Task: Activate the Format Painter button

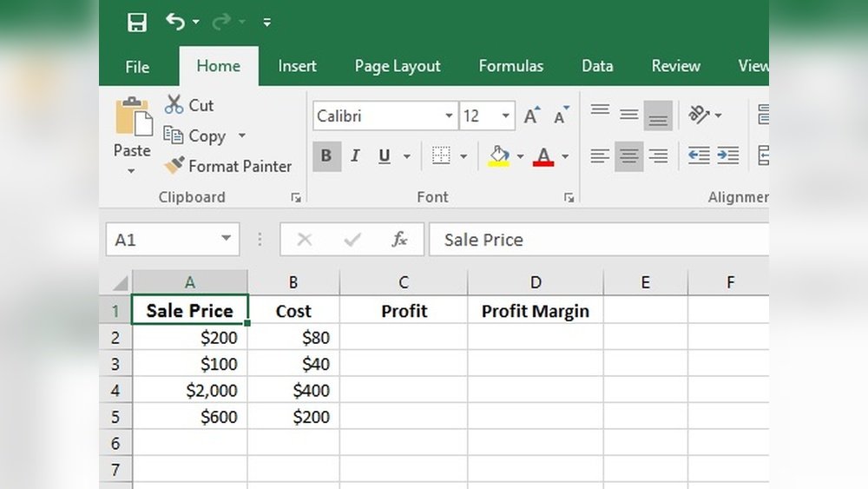Action: (x=228, y=166)
